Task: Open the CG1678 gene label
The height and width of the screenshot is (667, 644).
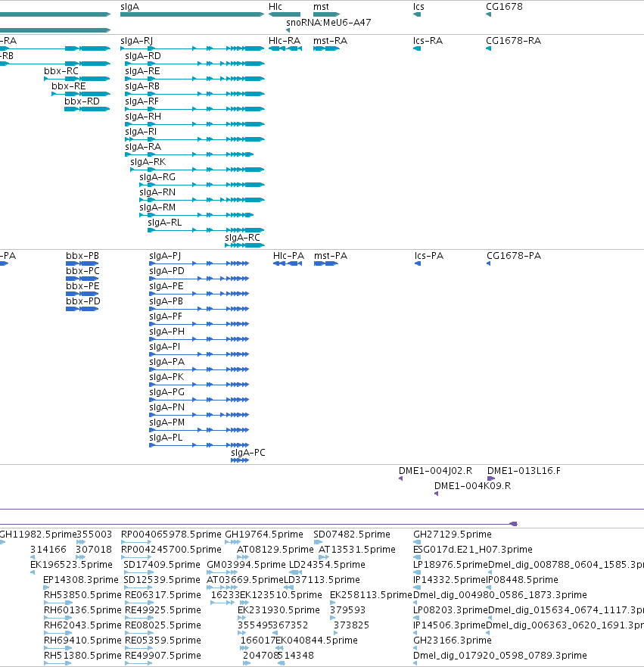Action: 504,7
